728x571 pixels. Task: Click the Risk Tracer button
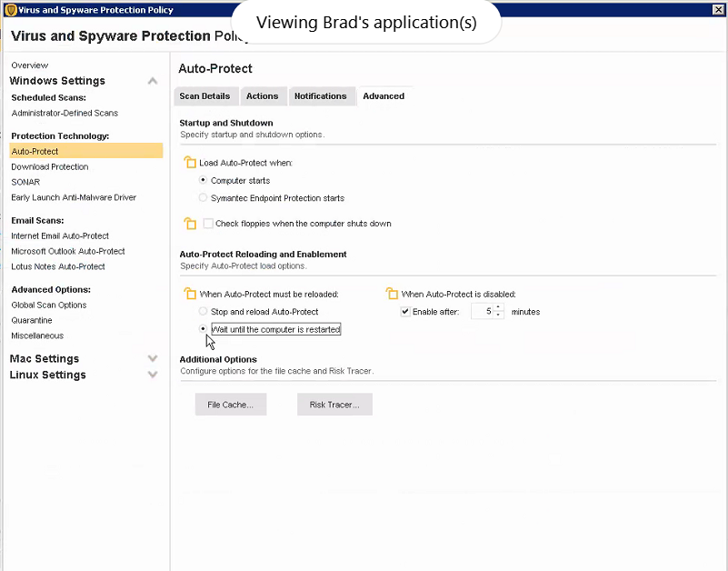334,405
